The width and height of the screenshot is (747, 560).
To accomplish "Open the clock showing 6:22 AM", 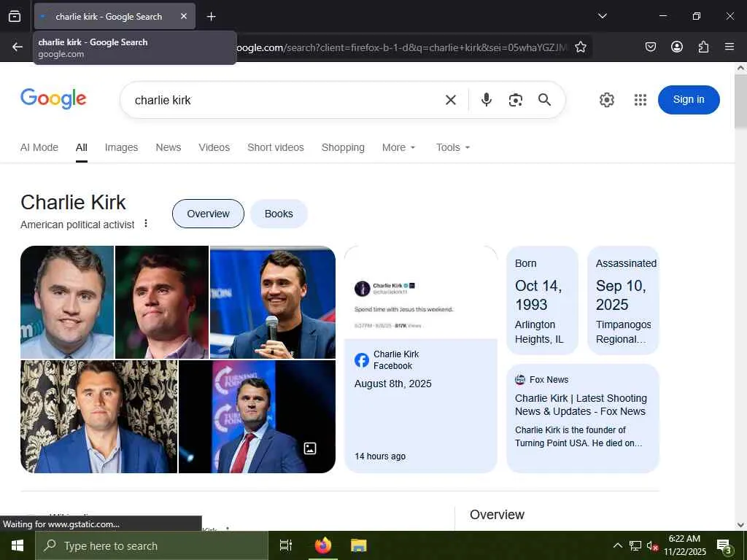I will click(x=684, y=545).
